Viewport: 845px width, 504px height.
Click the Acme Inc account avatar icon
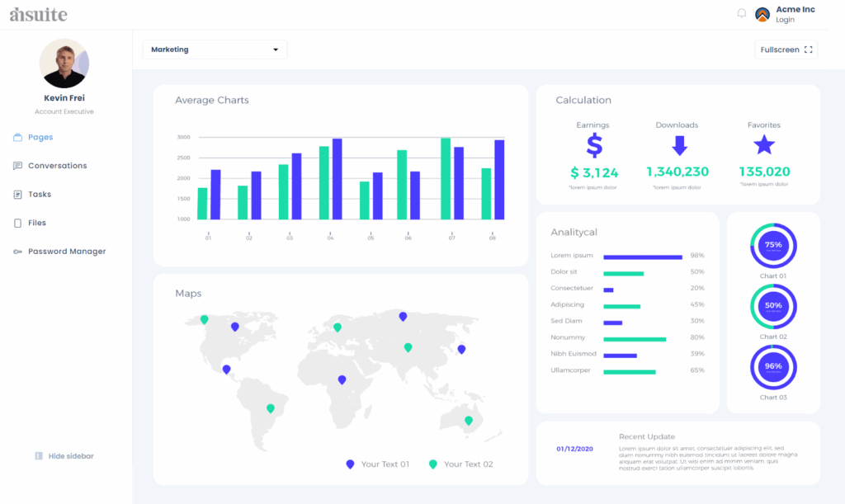coord(762,14)
